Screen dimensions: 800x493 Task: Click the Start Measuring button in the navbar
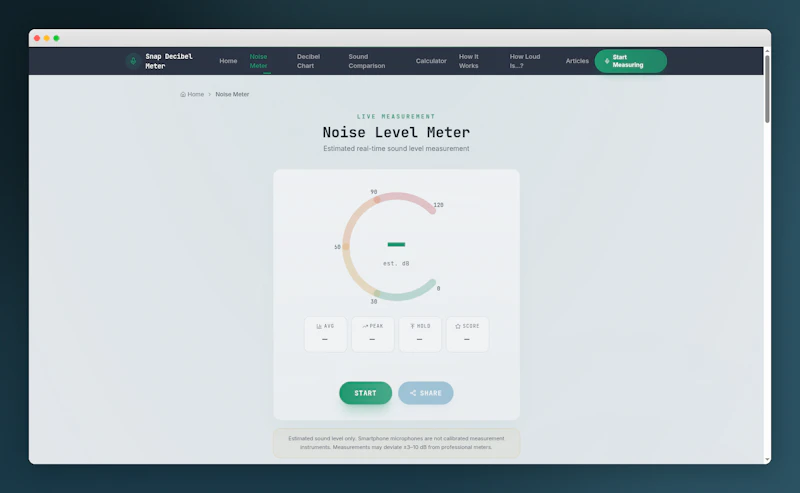tap(631, 61)
